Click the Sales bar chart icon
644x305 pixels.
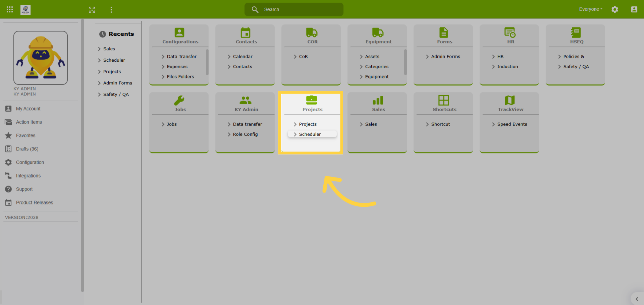378,100
